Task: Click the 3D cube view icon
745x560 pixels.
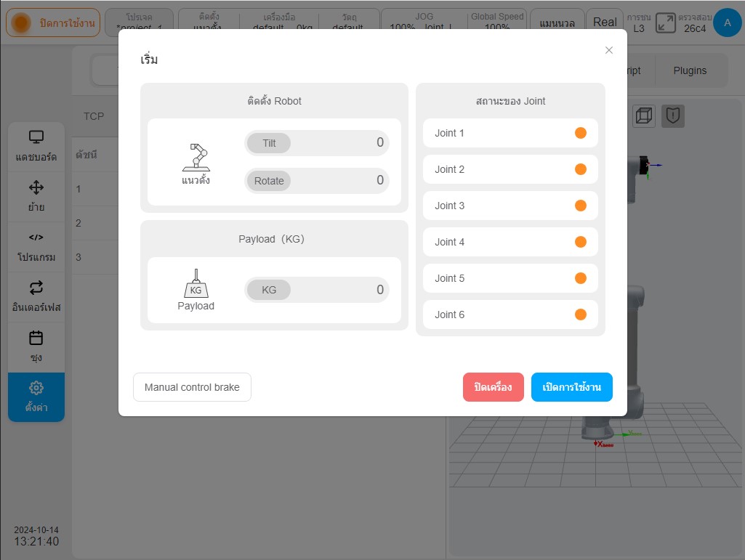Action: [644, 116]
